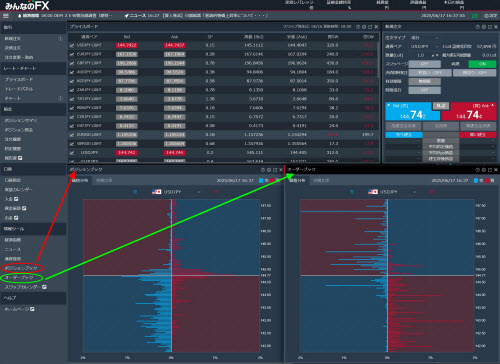500x364 pixels.
Task: Select オーダーブック in the sidebar
Action: pyautogui.click(x=19, y=277)
